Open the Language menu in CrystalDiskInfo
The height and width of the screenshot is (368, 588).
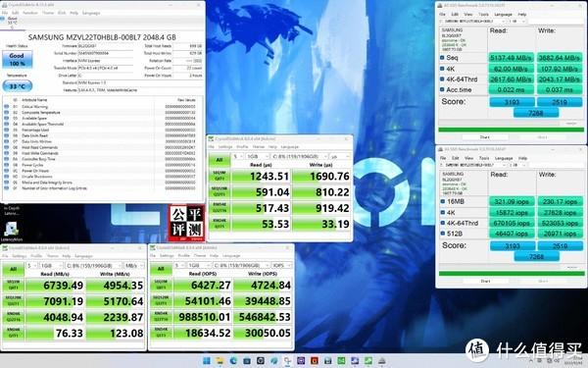click(x=91, y=13)
